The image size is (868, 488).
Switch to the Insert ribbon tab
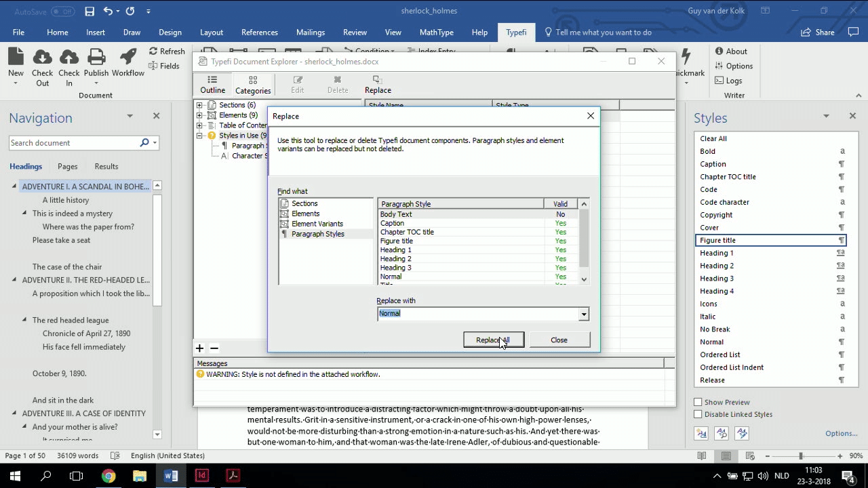pyautogui.click(x=96, y=32)
